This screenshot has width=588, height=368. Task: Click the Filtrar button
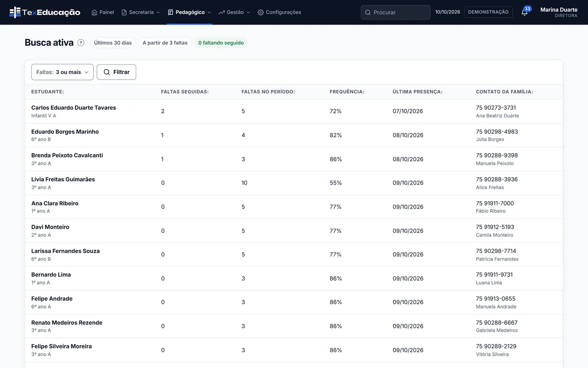coord(117,72)
